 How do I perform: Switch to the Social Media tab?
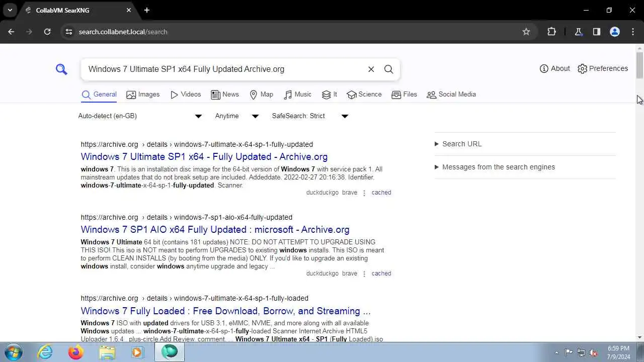click(451, 95)
